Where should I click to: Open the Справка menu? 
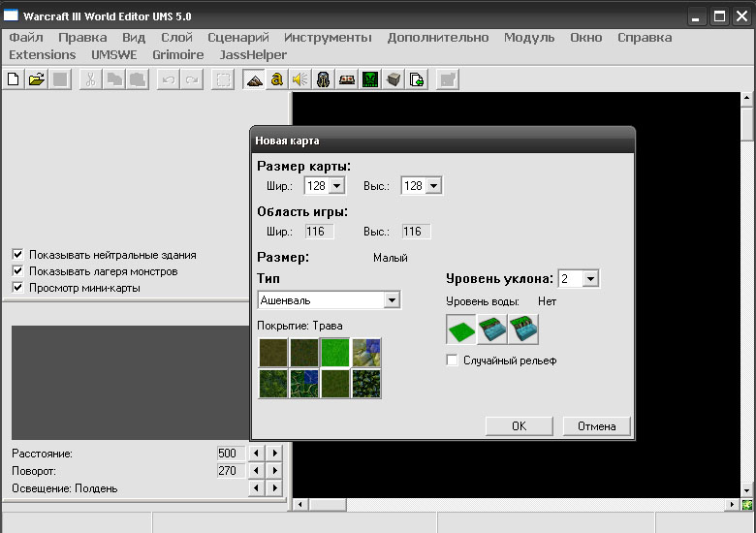[x=645, y=37]
